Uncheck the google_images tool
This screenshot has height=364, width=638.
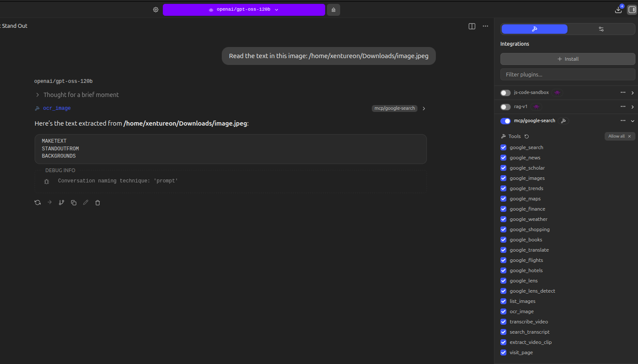[503, 178]
